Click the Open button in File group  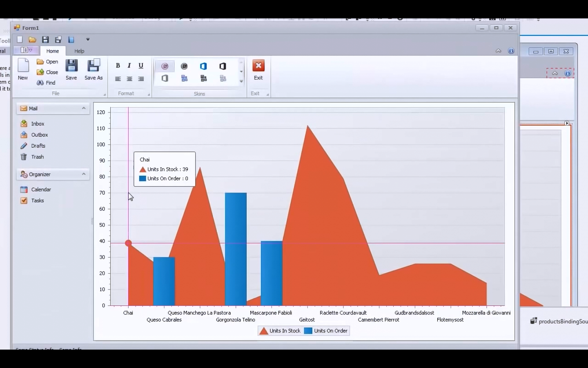point(47,62)
